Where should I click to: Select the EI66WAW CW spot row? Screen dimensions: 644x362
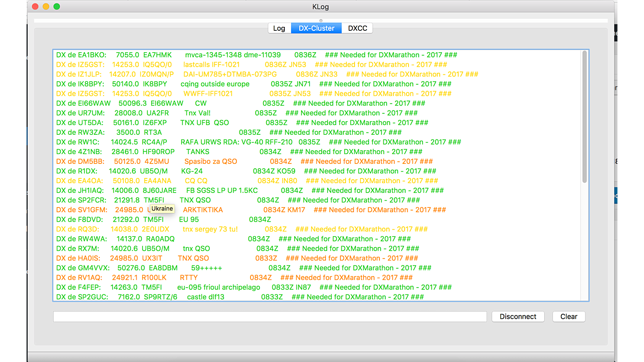pos(240,104)
